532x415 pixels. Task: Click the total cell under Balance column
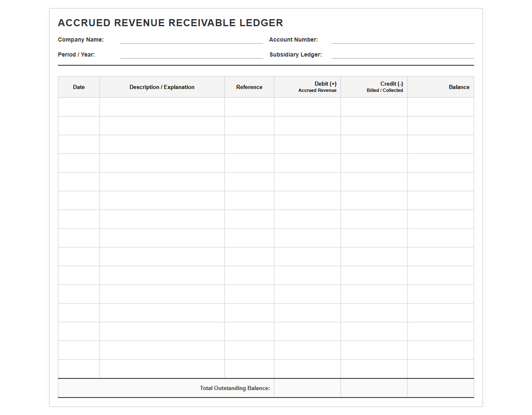coord(440,388)
